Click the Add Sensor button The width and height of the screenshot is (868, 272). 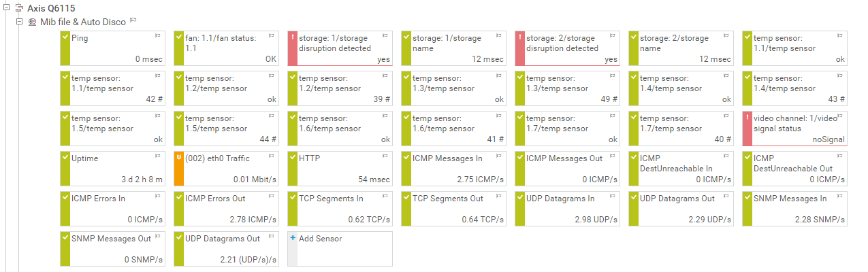pyautogui.click(x=320, y=239)
